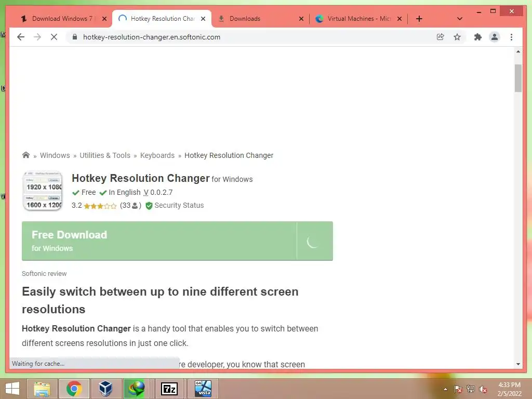Viewport: 532px width, 399px height.
Task: Open 7-Zip from the taskbar
Action: (169, 389)
